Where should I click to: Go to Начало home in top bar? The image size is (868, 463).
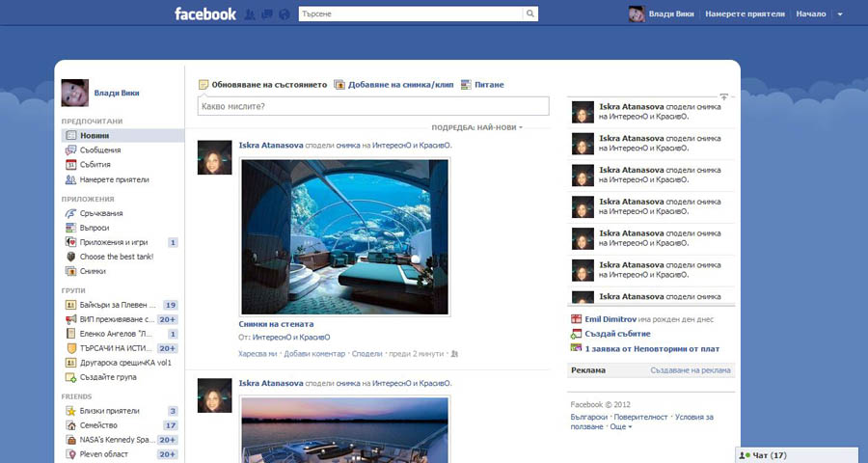click(811, 14)
